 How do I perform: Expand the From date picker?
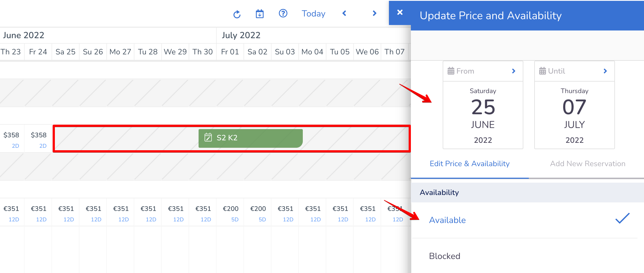click(x=513, y=71)
